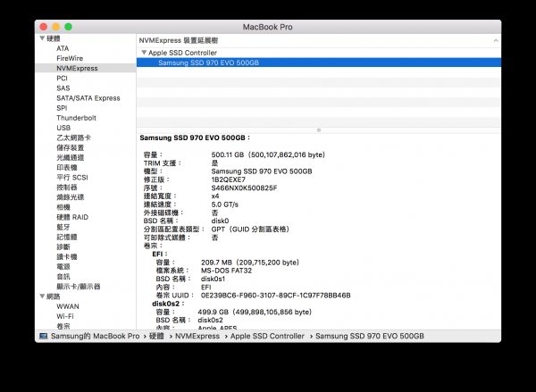Screen dimensions: 536x392
Task: Click the BSD name value disk0
Action: click(x=220, y=221)
